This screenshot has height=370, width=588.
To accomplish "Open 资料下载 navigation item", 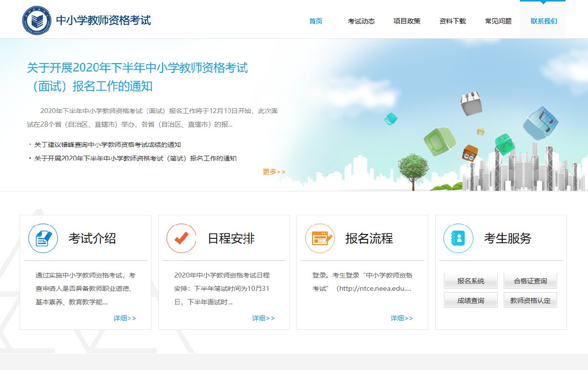I will (452, 21).
